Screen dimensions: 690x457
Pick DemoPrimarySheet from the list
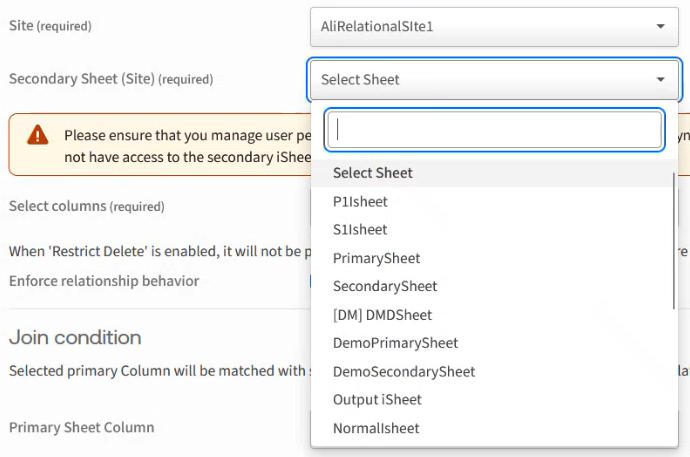[395, 343]
